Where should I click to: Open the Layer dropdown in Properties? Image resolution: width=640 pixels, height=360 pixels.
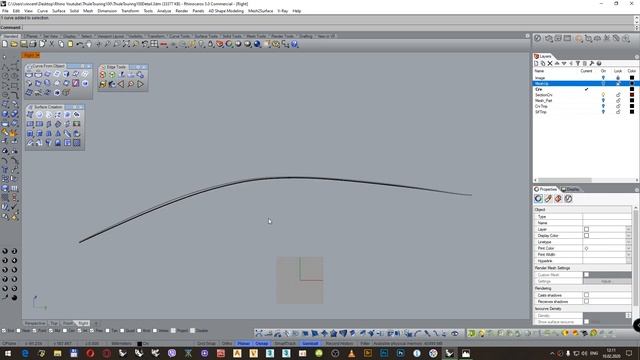tap(628, 229)
